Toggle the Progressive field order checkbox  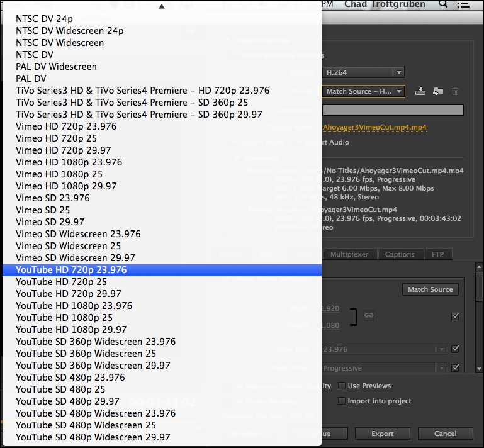pyautogui.click(x=455, y=368)
